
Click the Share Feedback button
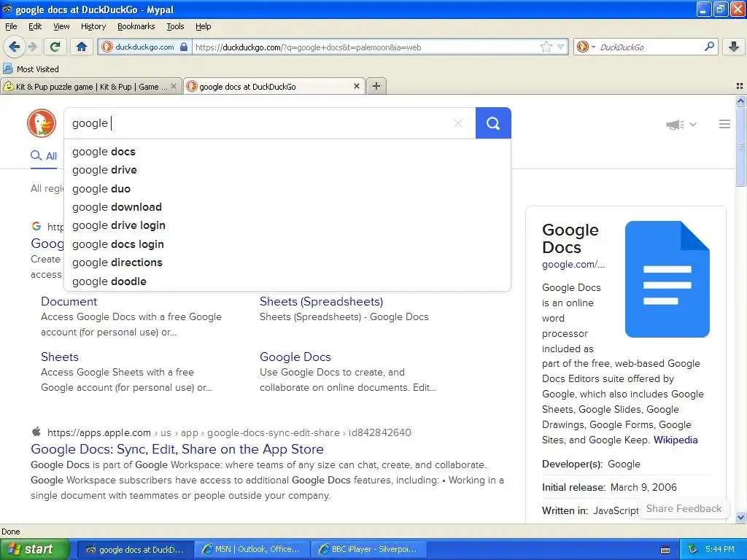point(684,508)
